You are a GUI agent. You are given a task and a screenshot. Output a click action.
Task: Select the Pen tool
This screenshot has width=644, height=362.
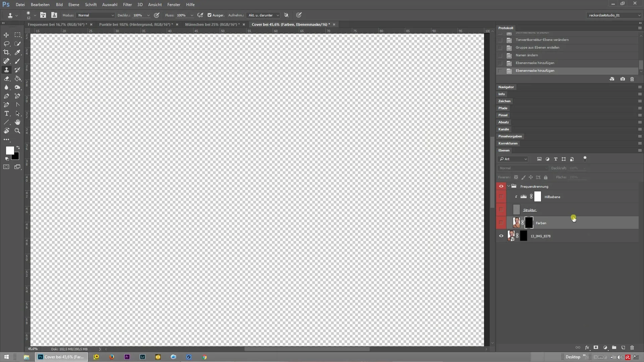[6, 96]
